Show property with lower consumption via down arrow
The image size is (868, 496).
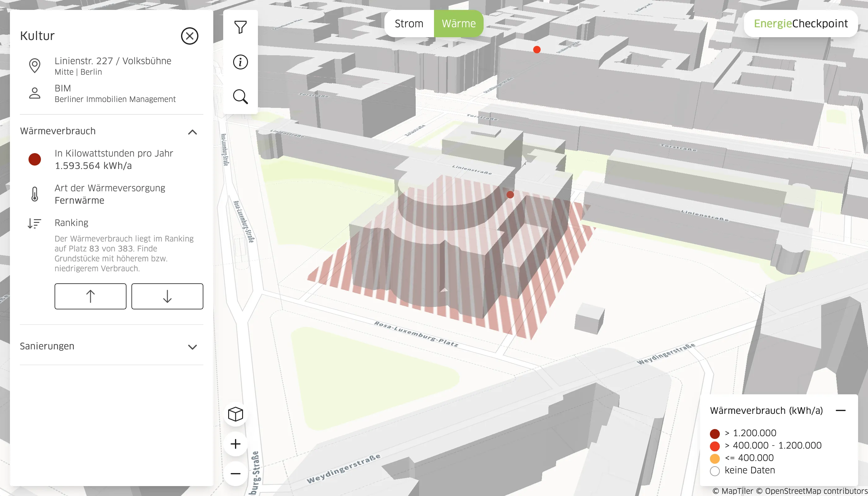(x=167, y=296)
